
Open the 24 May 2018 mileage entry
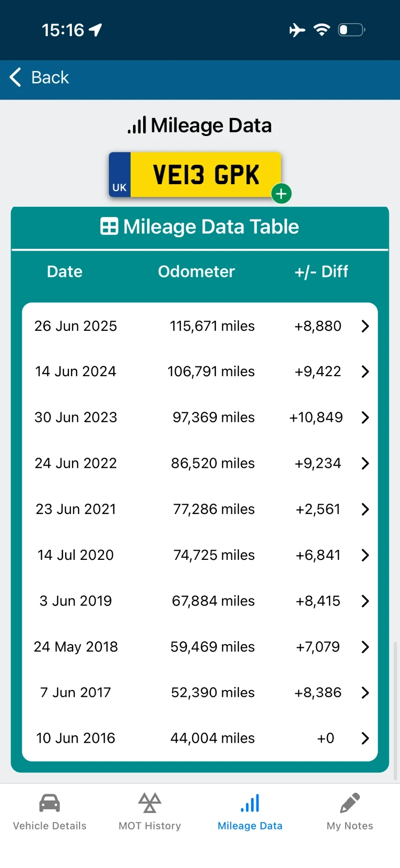(200, 647)
